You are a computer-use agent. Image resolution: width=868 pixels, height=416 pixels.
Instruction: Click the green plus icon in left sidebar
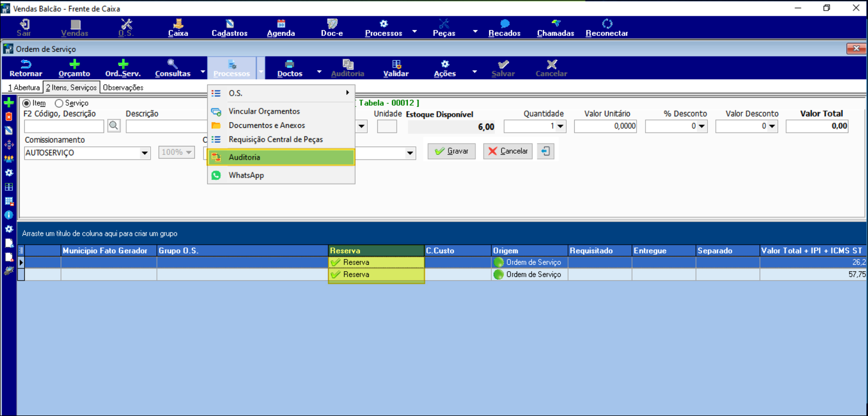9,103
